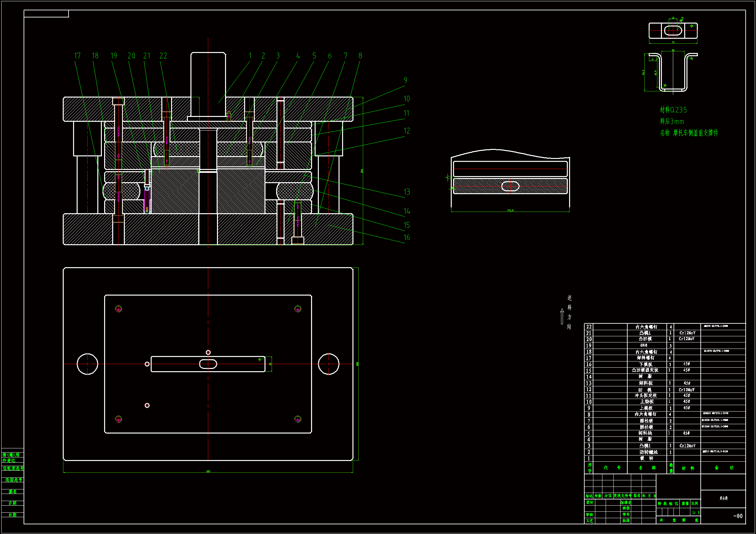Click the 凸凹模固定板 entry in parts list

tap(645, 371)
